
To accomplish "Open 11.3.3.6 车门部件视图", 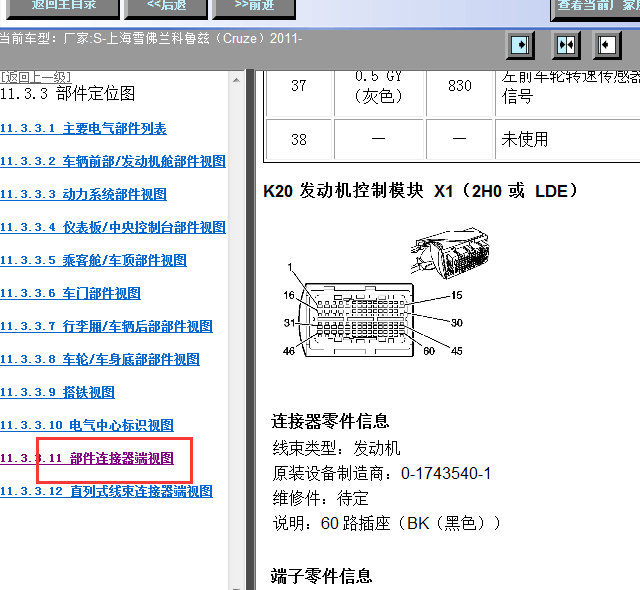I will pos(70,293).
